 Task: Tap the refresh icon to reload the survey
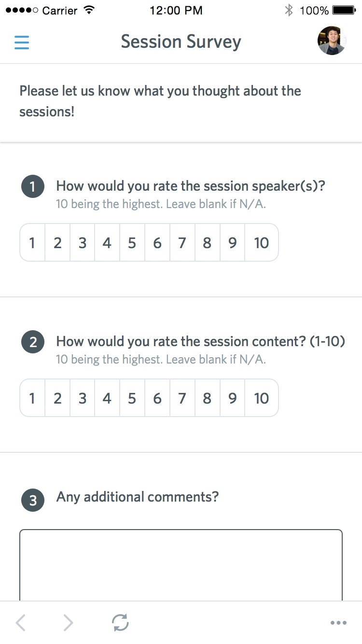pyautogui.click(x=120, y=622)
